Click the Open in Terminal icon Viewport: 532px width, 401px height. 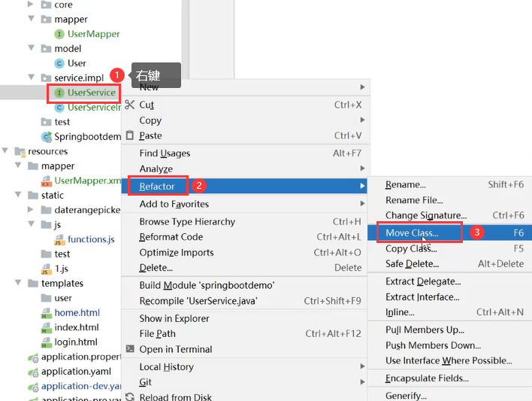coord(130,348)
